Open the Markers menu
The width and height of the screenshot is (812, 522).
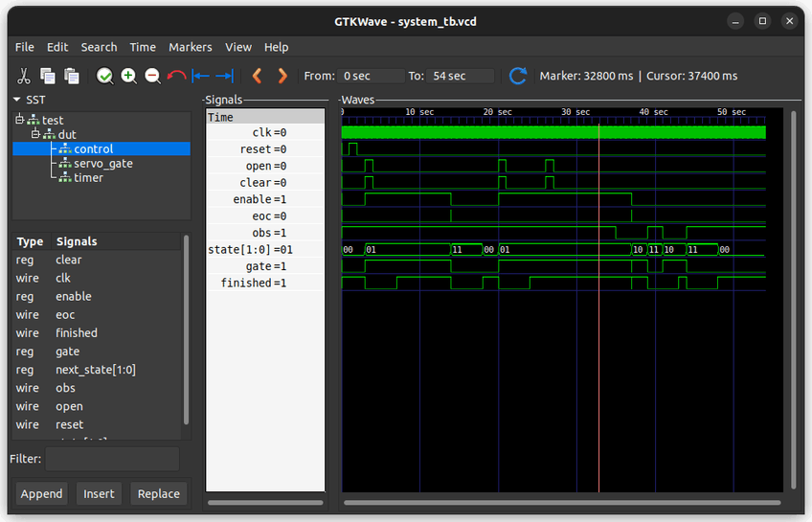click(191, 47)
